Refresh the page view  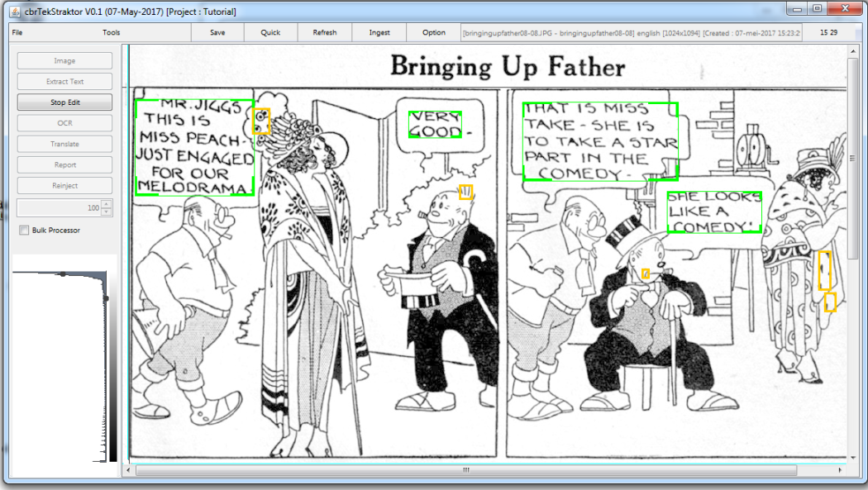click(x=325, y=32)
